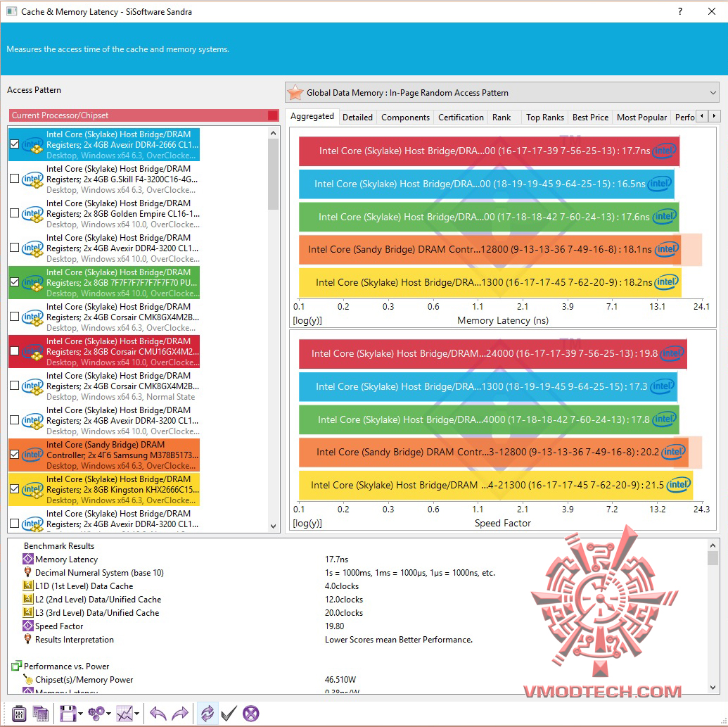Click the reference list scrollbar thumb
The image size is (728, 727).
[x=273, y=175]
